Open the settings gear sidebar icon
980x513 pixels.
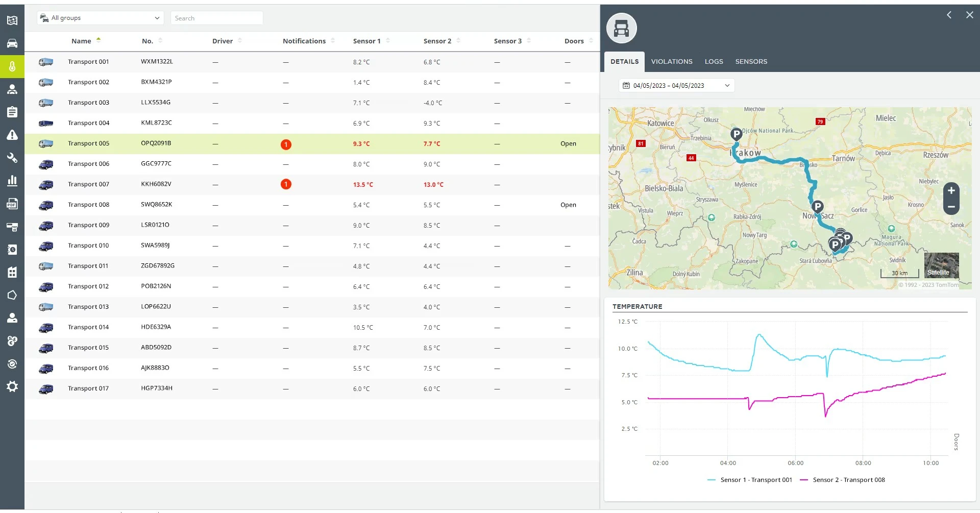(x=12, y=386)
